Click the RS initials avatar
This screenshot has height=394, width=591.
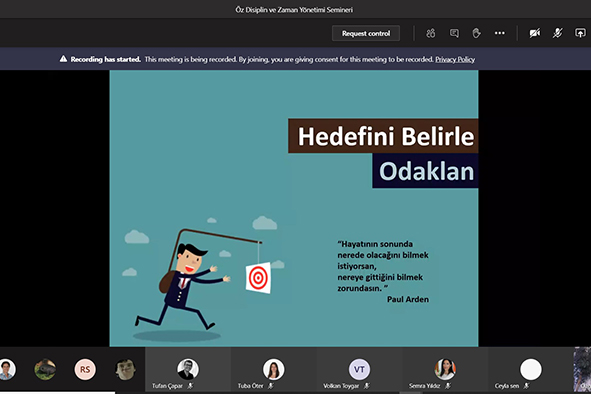[x=85, y=369]
